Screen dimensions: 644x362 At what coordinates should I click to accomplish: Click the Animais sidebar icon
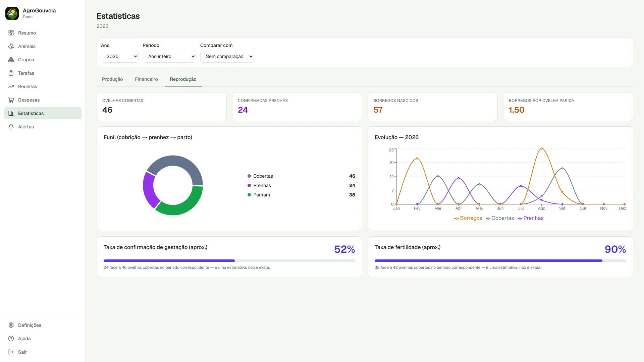[x=11, y=46]
